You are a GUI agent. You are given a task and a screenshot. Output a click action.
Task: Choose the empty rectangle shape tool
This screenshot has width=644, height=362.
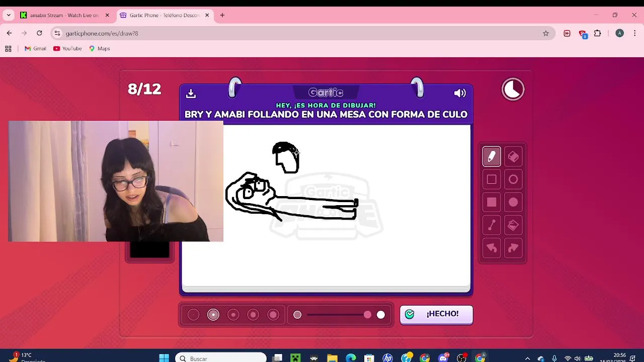(492, 179)
